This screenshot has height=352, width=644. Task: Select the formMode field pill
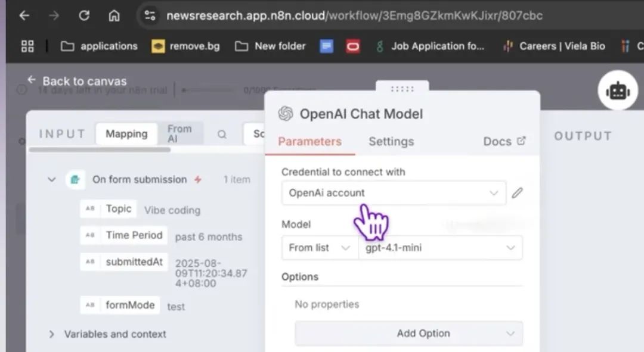click(120, 305)
